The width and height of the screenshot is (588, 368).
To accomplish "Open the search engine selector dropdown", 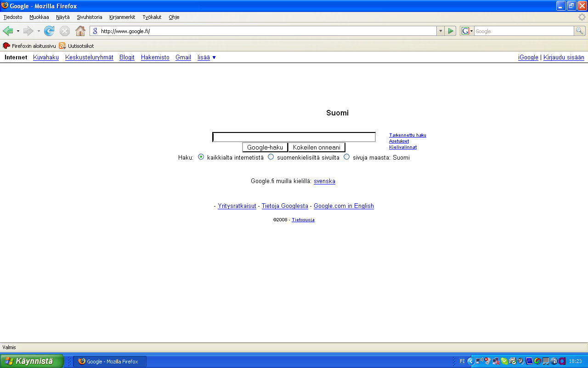I will (x=468, y=31).
